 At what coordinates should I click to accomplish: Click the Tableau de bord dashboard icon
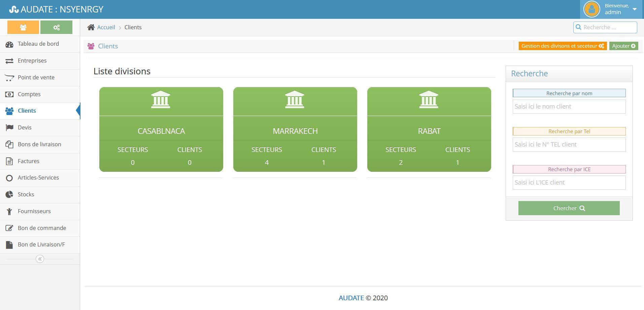click(9, 44)
